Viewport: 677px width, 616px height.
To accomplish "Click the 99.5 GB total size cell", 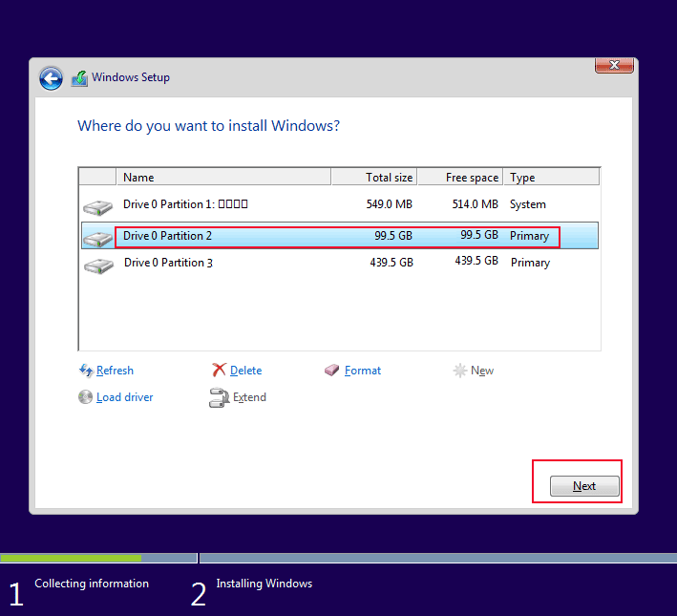I will (393, 236).
